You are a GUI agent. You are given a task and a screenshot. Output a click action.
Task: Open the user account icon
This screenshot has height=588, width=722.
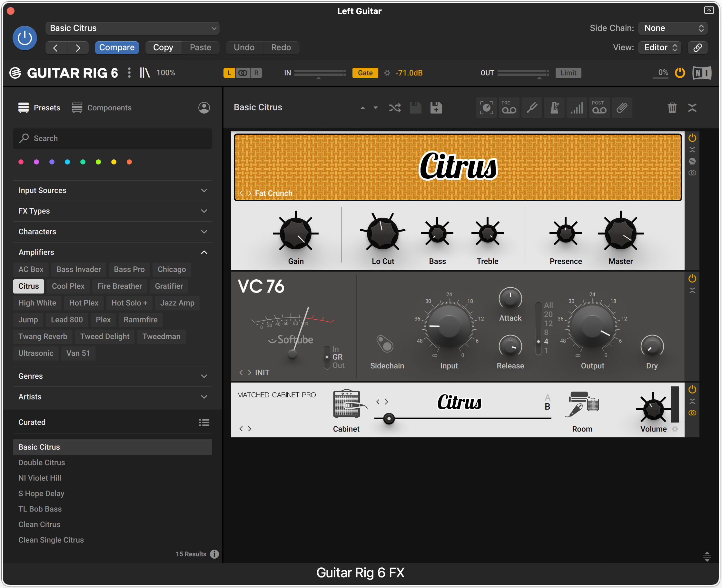pyautogui.click(x=204, y=108)
